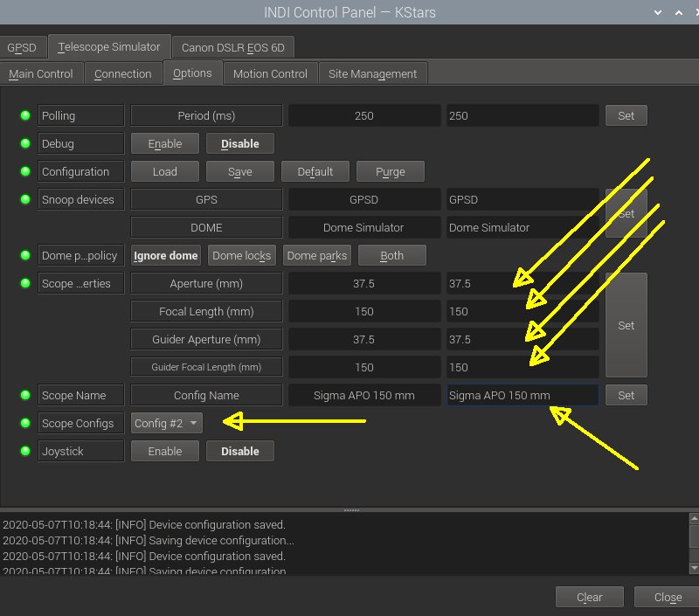Screen dimensions: 699x616
Task: Select Disable for Joystick
Action: (239, 451)
